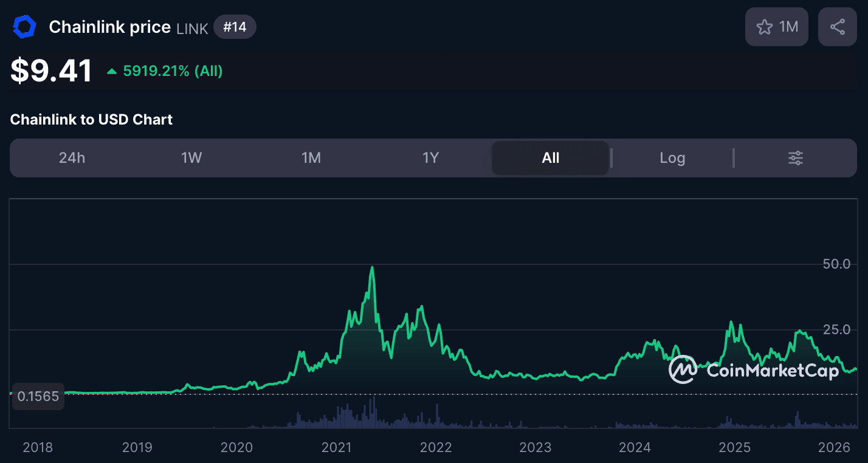Click the 2021 peak on price line
This screenshot has width=868, height=463.
(x=372, y=267)
